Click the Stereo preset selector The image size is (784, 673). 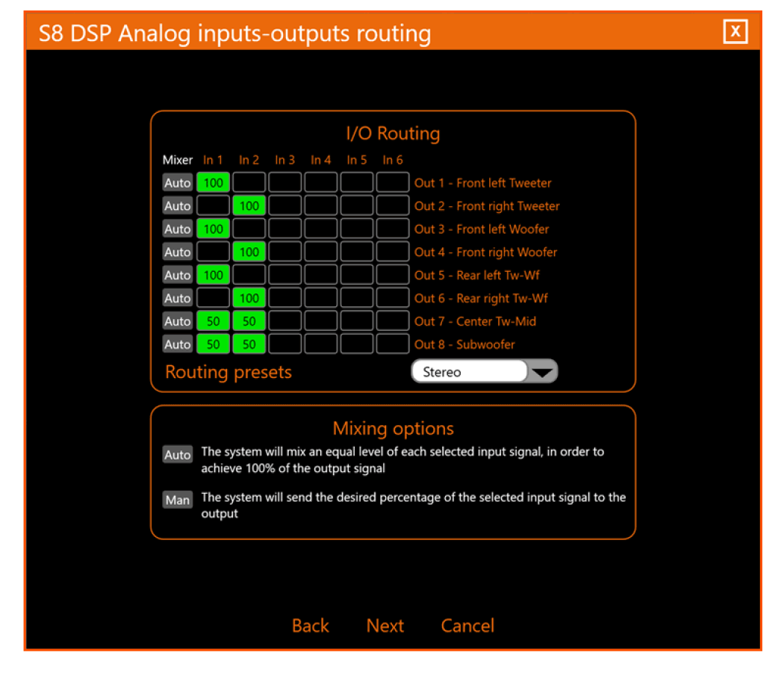(x=469, y=370)
